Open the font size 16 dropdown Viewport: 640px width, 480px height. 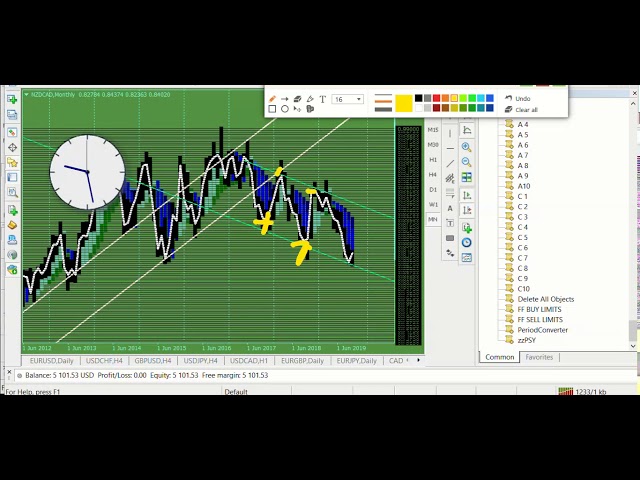(348, 99)
